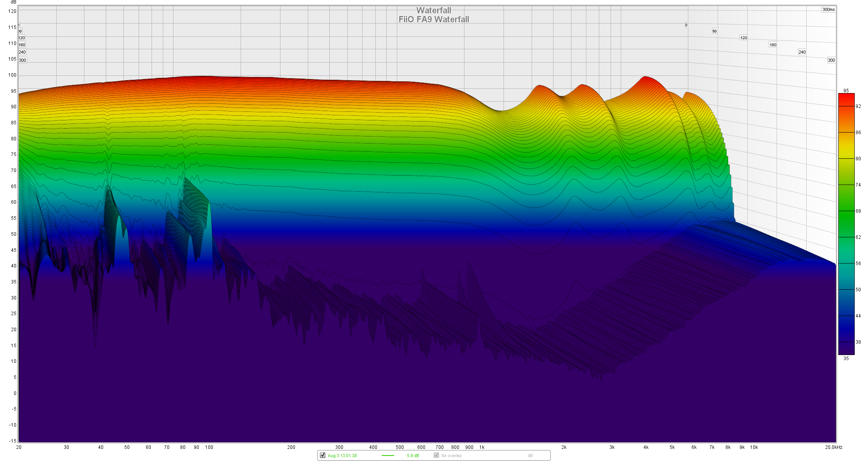The image size is (868, 461).
Task: Click the 4k resonance peak on waterfall
Action: pyautogui.click(x=645, y=77)
